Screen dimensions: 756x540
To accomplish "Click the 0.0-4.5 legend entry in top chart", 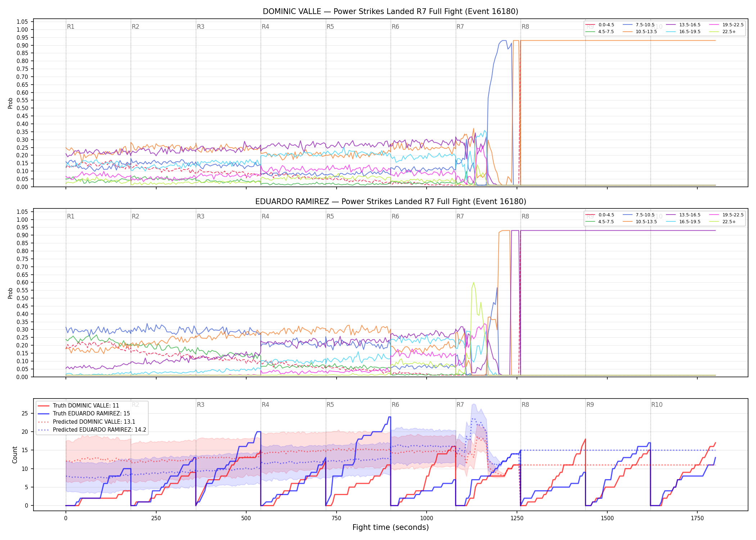I will (x=600, y=25).
